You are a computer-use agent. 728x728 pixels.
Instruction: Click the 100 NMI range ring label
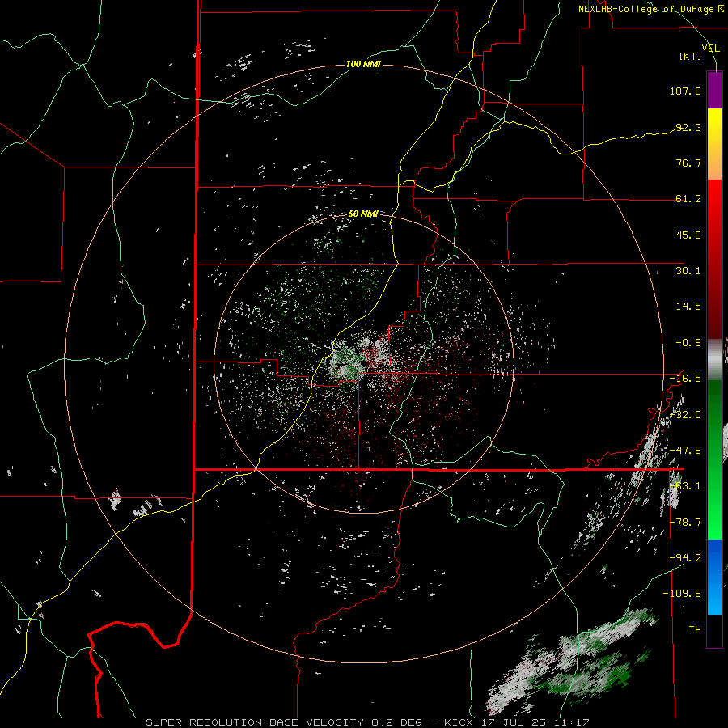(x=363, y=64)
